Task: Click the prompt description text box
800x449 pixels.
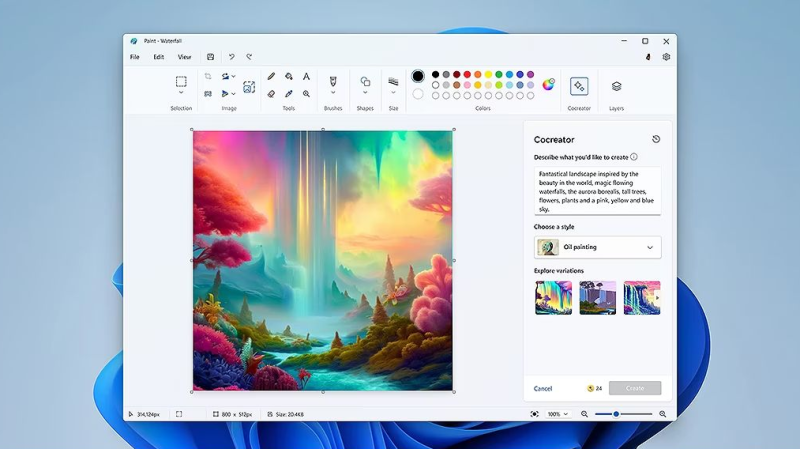Action: click(x=597, y=190)
